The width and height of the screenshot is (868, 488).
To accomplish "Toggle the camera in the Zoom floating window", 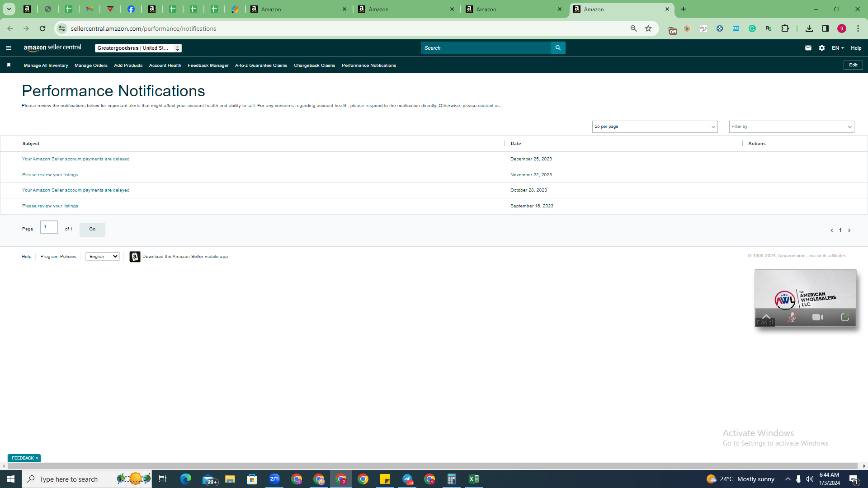I will (818, 317).
